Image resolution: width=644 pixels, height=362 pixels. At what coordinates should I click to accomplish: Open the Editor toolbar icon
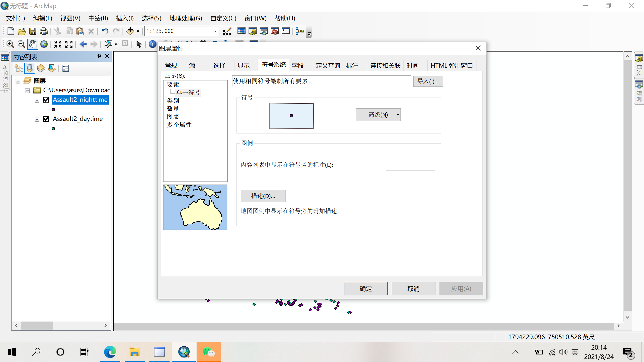[x=227, y=31]
